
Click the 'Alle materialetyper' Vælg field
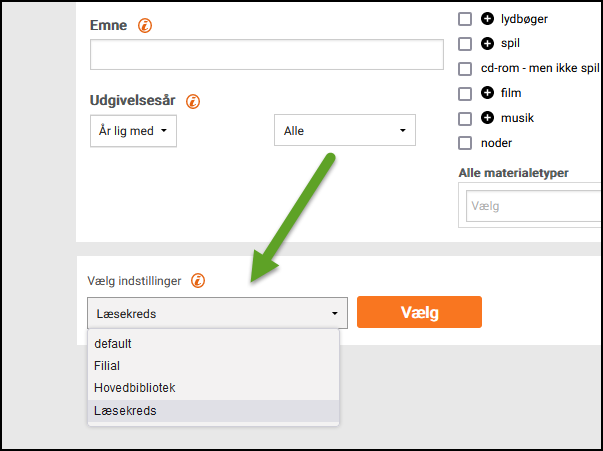coord(530,206)
